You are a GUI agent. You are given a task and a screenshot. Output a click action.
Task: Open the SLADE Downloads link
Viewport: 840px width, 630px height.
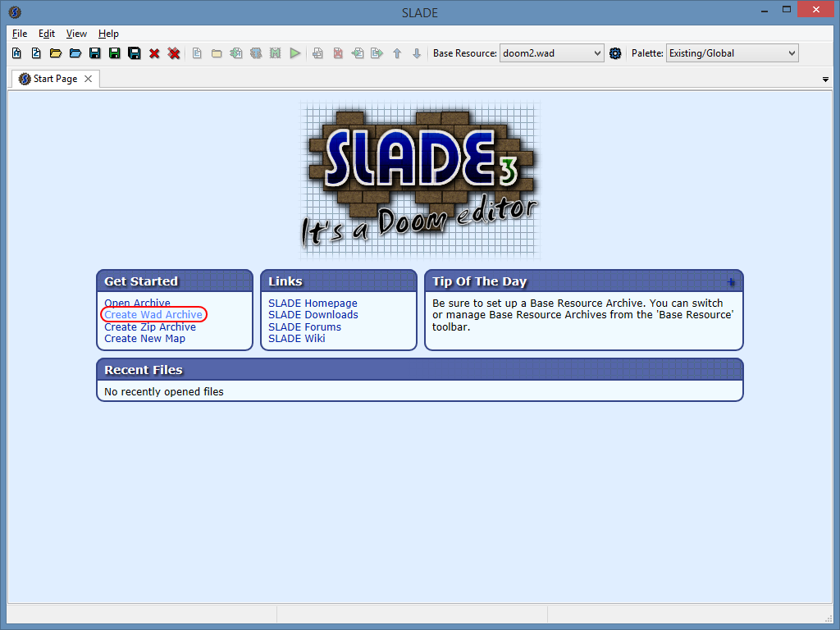tap(313, 314)
